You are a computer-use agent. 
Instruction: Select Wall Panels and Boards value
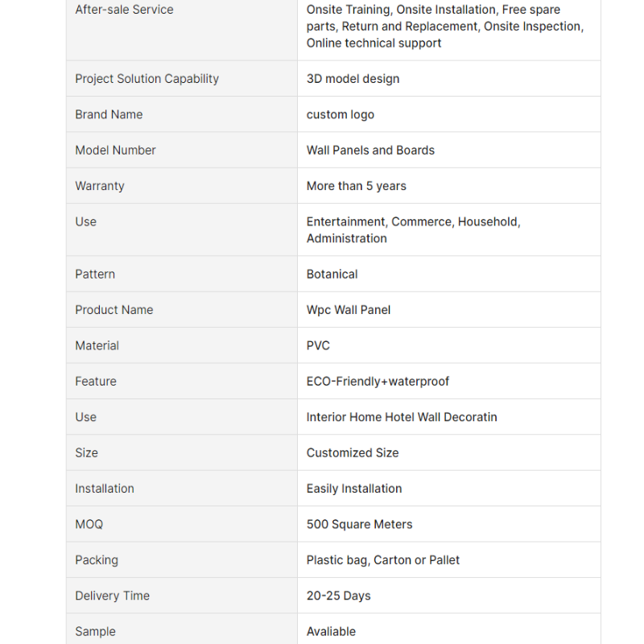(370, 151)
